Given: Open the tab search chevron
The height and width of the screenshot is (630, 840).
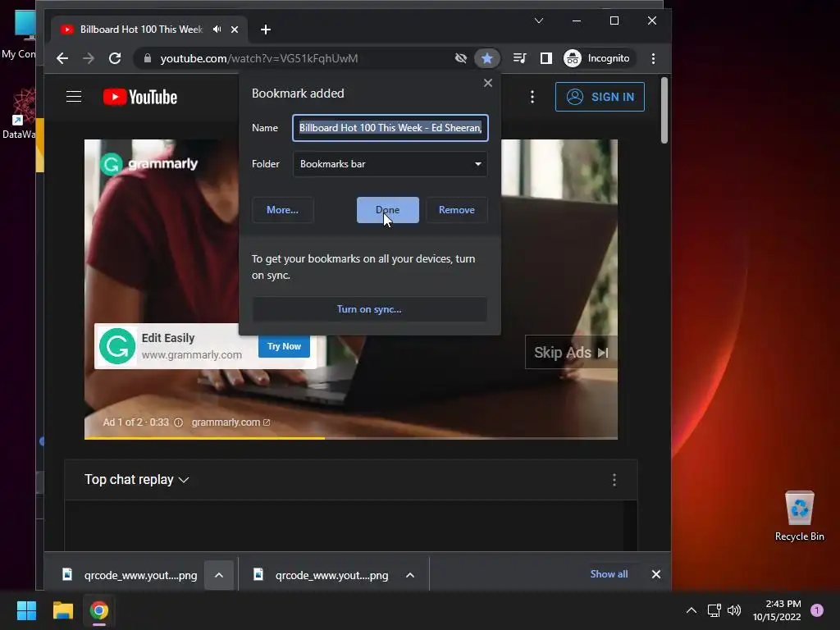Looking at the screenshot, I should tap(539, 21).
